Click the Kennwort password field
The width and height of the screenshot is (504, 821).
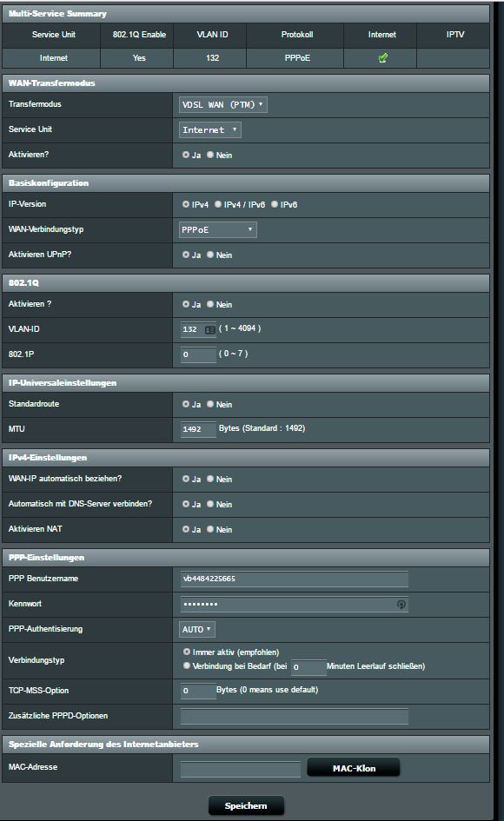[294, 604]
